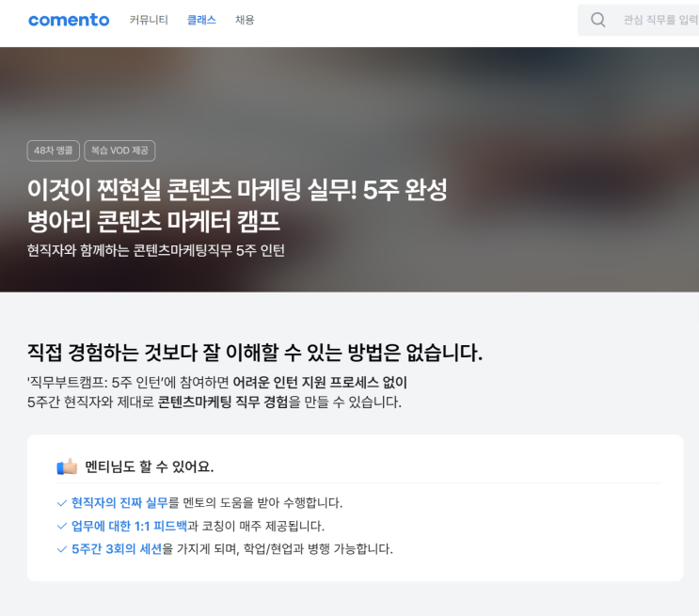Click the 현직자와 함께하는 콘텐츠마케팅직무 subtitle
The width and height of the screenshot is (699, 616).
point(155,250)
